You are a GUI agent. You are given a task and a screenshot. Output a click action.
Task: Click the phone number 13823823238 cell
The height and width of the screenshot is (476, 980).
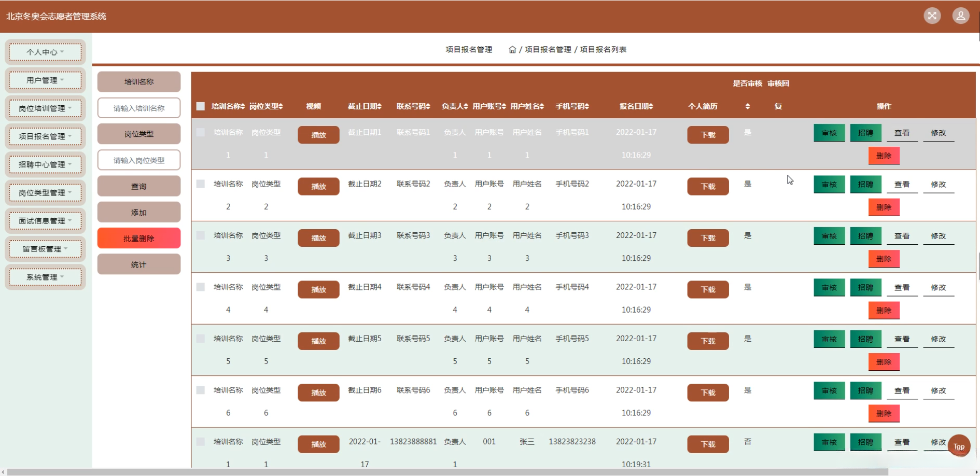click(572, 442)
